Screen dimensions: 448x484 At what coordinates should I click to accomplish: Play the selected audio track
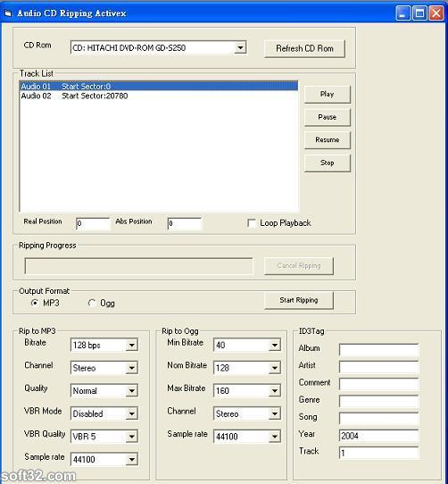pos(328,94)
